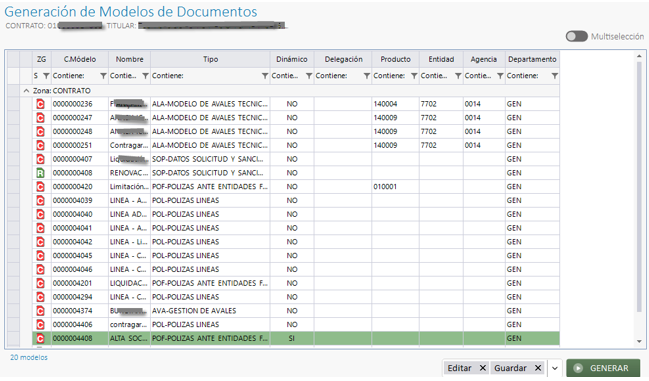
Task: Click the Delegación filter Contiene input field
Action: 339,76
